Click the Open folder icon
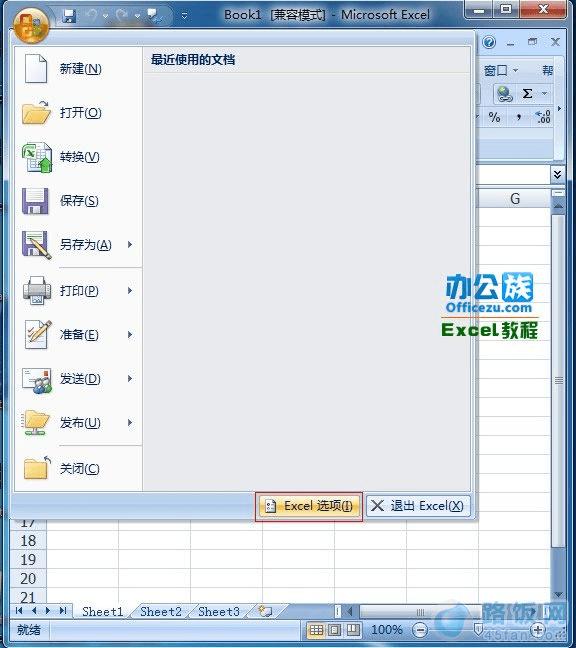 [x=36, y=112]
